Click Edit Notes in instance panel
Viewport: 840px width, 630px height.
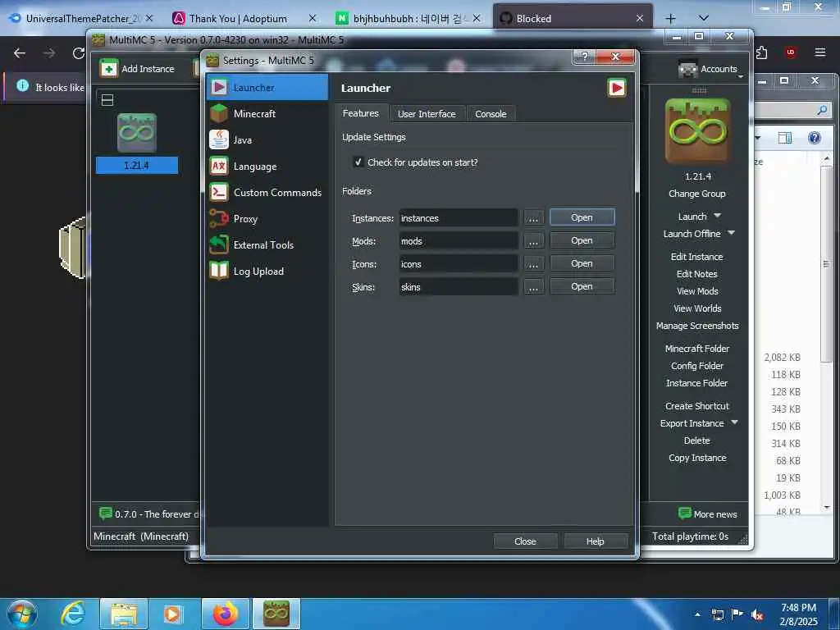tap(697, 274)
